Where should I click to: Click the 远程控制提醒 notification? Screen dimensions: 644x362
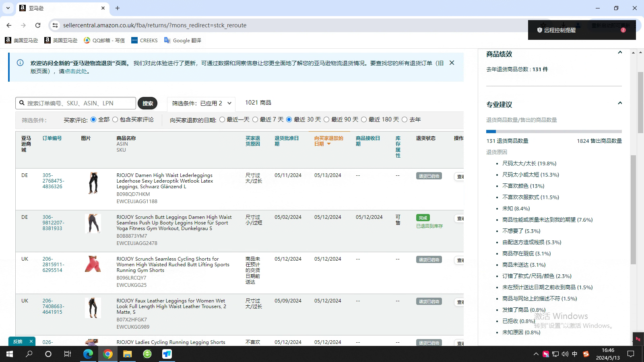point(582,30)
